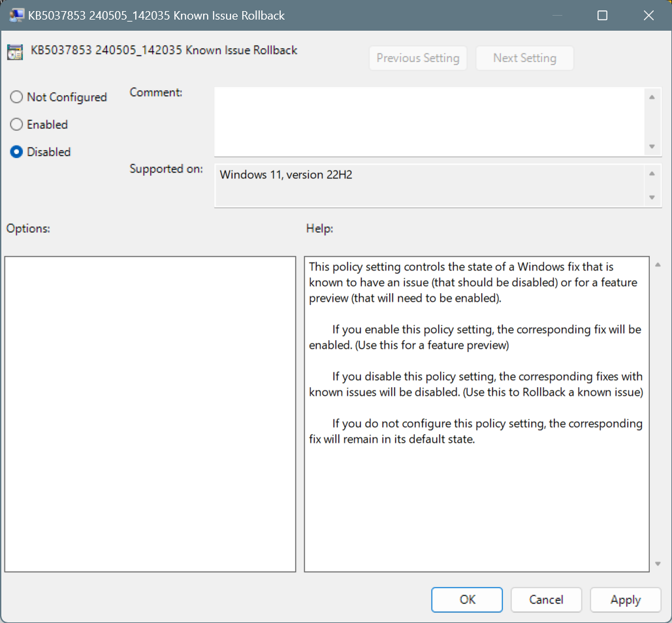The width and height of the screenshot is (672, 623).
Task: Click the 'Comment:' label
Action: point(156,93)
